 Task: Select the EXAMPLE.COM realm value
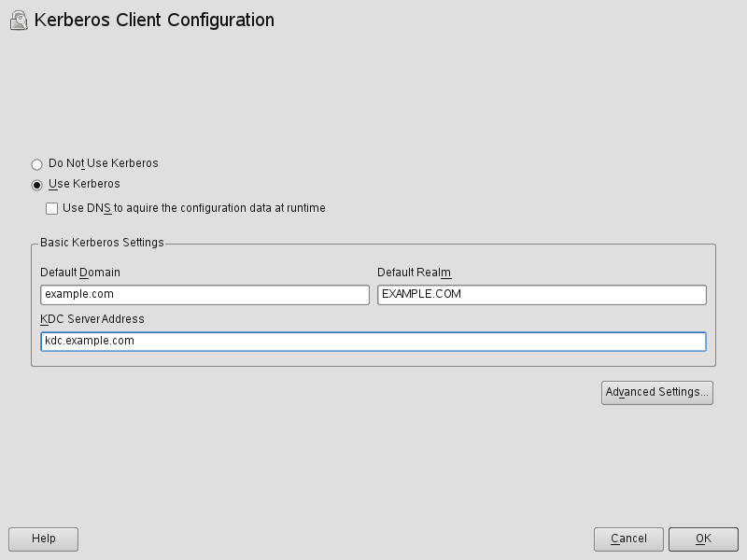click(421, 293)
